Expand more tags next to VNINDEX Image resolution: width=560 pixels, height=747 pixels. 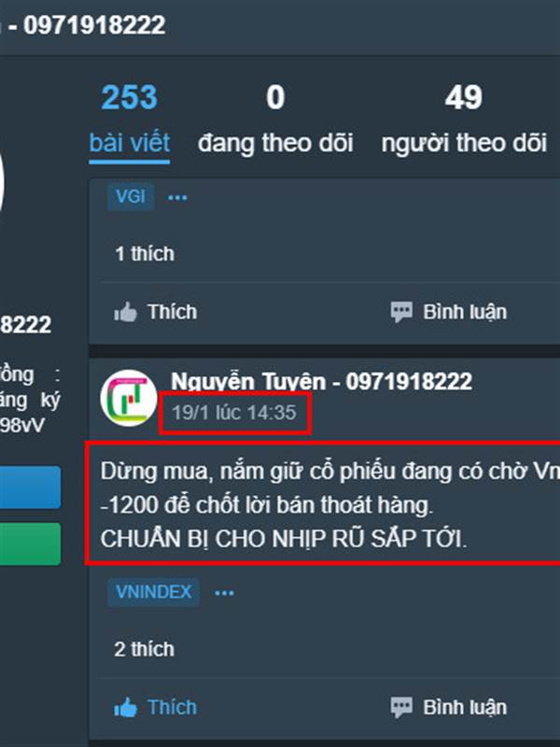tap(224, 593)
